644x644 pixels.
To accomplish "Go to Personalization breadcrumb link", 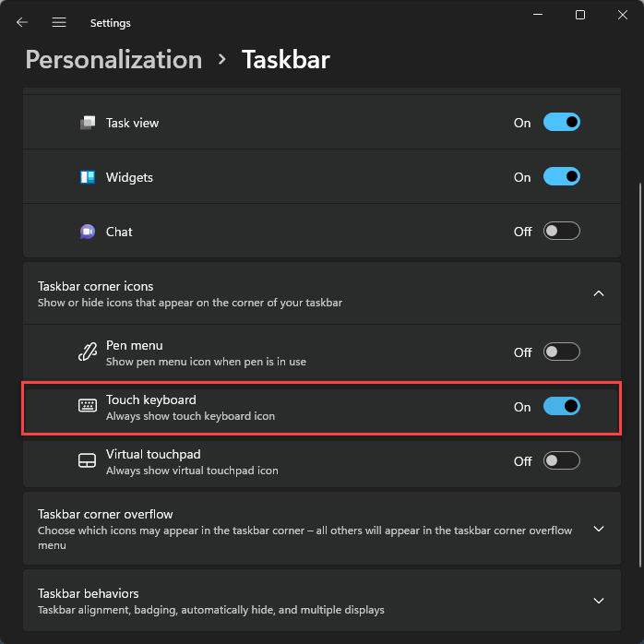I will coord(113,60).
